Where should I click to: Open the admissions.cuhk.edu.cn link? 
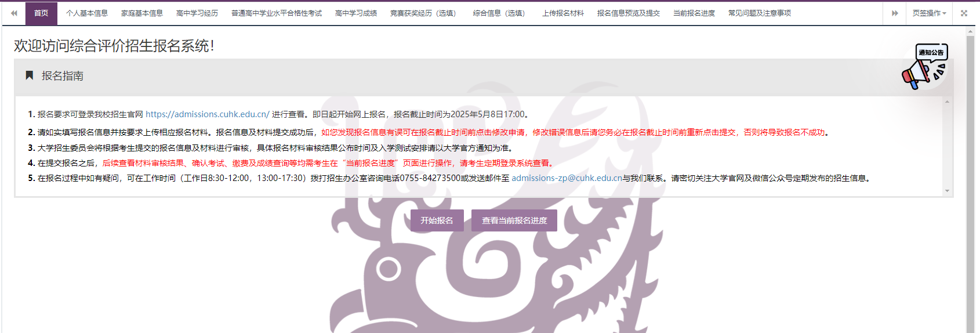pos(208,114)
